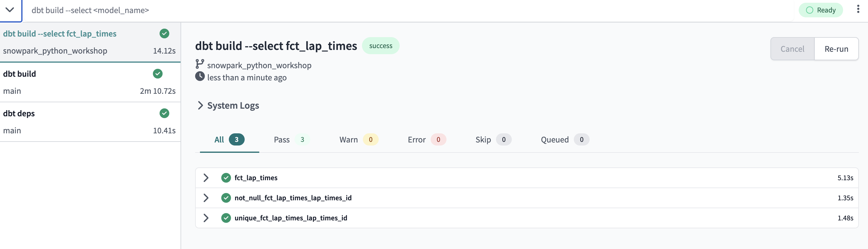
Task: Click the Re-run button
Action: coord(837,49)
